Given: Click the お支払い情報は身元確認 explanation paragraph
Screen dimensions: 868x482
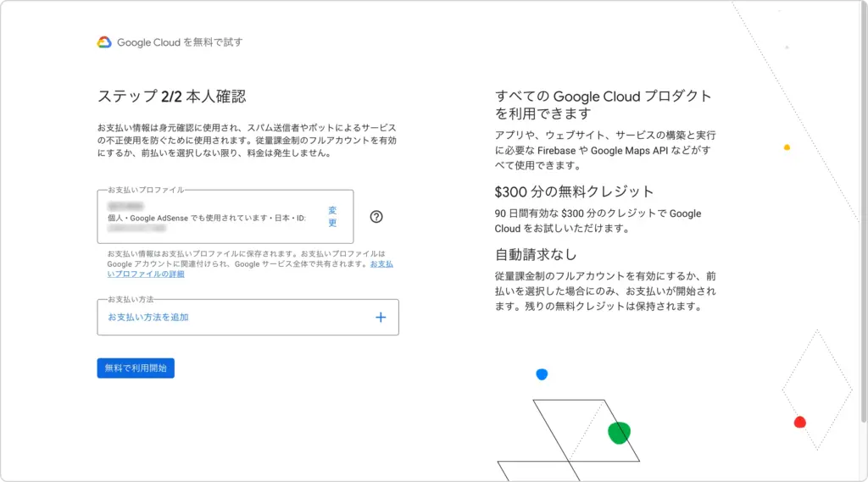Looking at the screenshot, I should click(x=247, y=140).
